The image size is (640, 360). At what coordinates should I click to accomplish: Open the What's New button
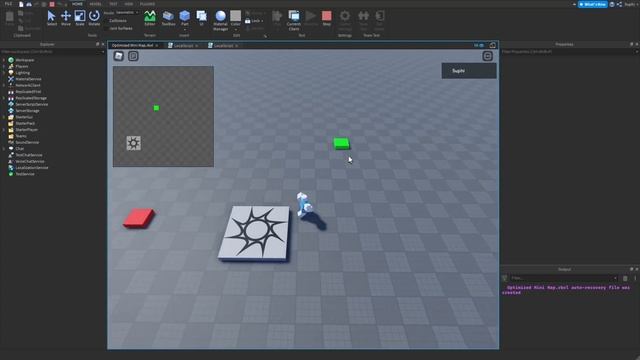(593, 4)
